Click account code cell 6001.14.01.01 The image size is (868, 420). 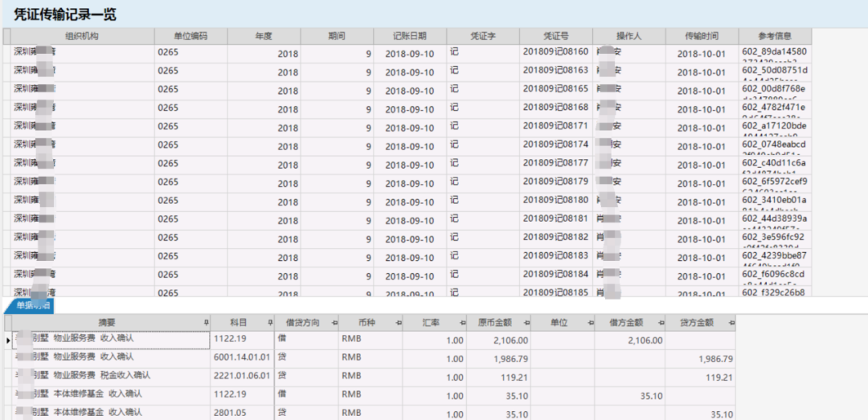point(242,359)
